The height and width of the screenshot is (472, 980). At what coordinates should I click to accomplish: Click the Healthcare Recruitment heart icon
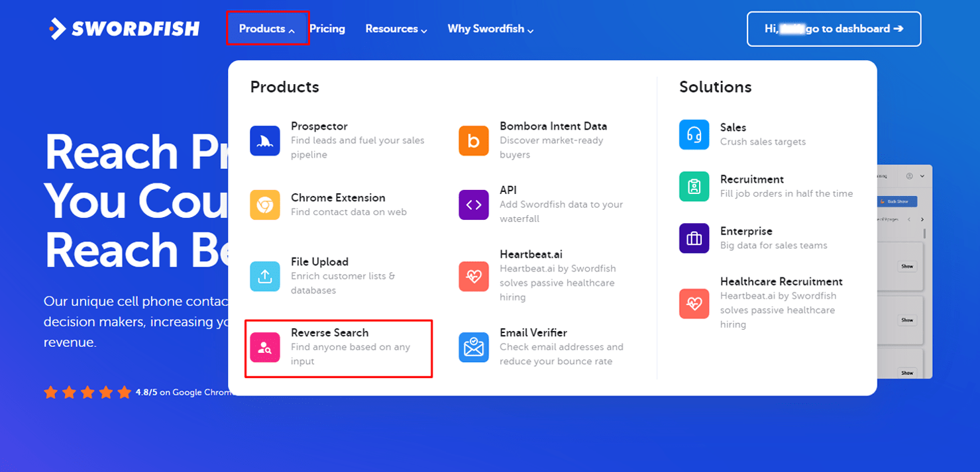click(694, 304)
